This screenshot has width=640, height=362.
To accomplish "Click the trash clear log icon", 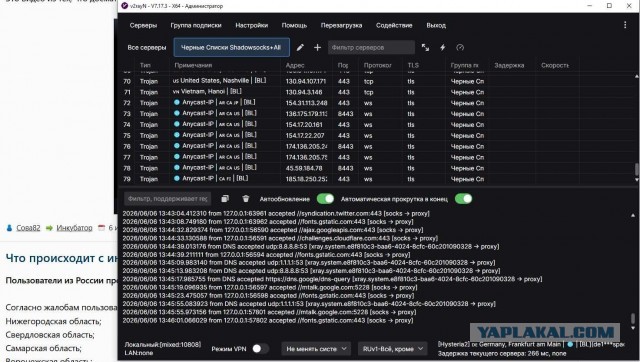I will click(245, 199).
